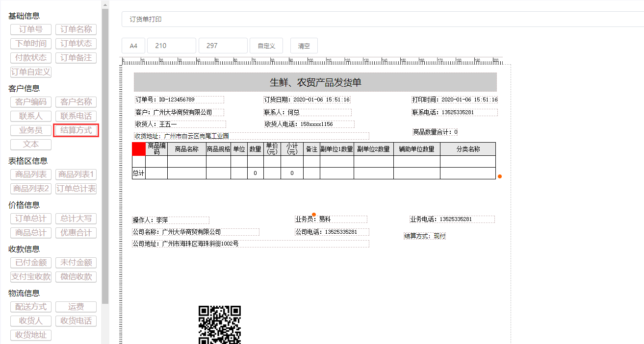This screenshot has height=344, width=644.
Task: Select the title 生鲜、农贸产品发货单
Action: [315, 82]
